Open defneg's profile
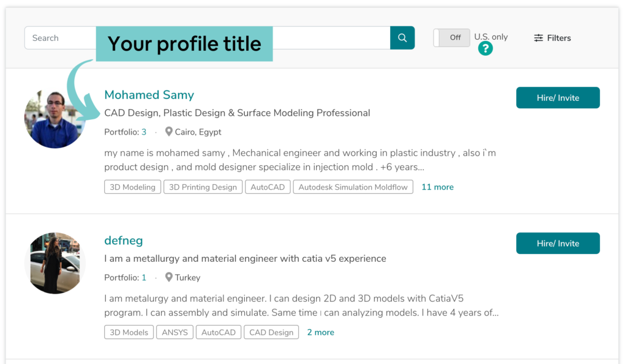 123,240
